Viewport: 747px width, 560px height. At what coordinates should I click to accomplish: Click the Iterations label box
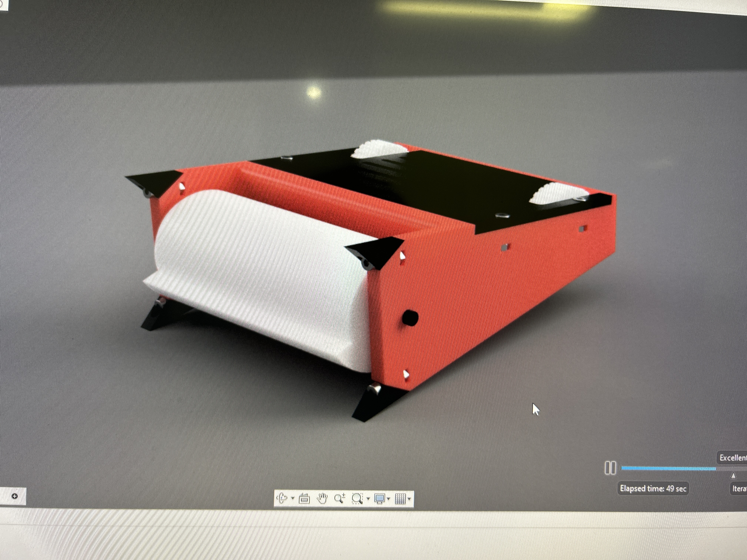tap(739, 489)
